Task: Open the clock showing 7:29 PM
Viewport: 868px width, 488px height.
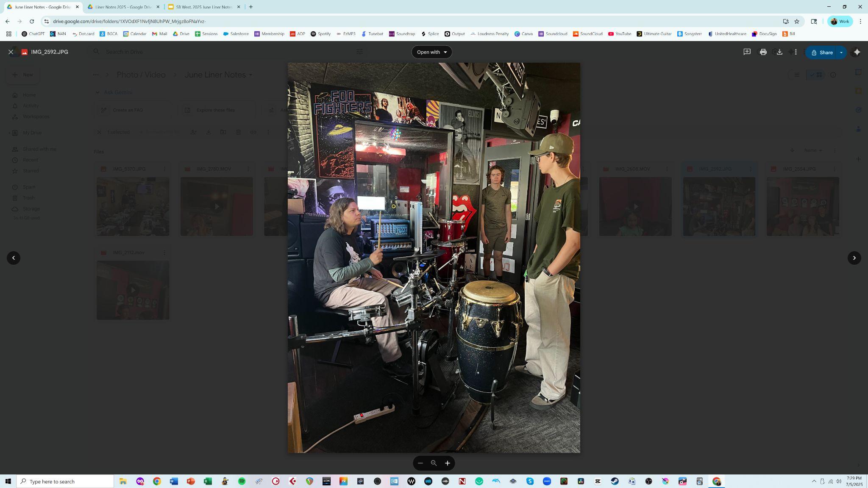Action: click(854, 481)
